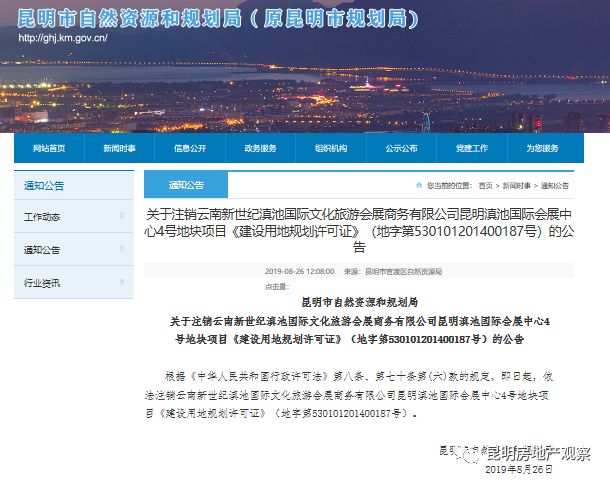
Task: Click the large article title heading
Action: pos(359,231)
